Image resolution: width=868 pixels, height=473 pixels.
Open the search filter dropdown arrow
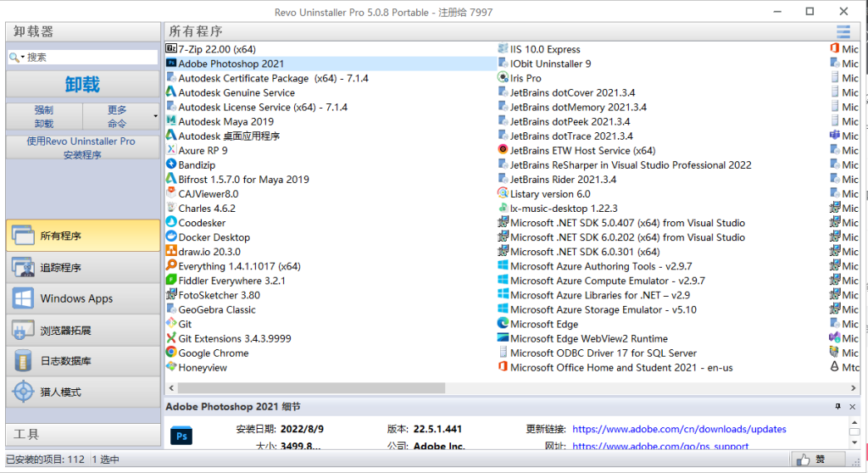pyautogui.click(x=23, y=57)
